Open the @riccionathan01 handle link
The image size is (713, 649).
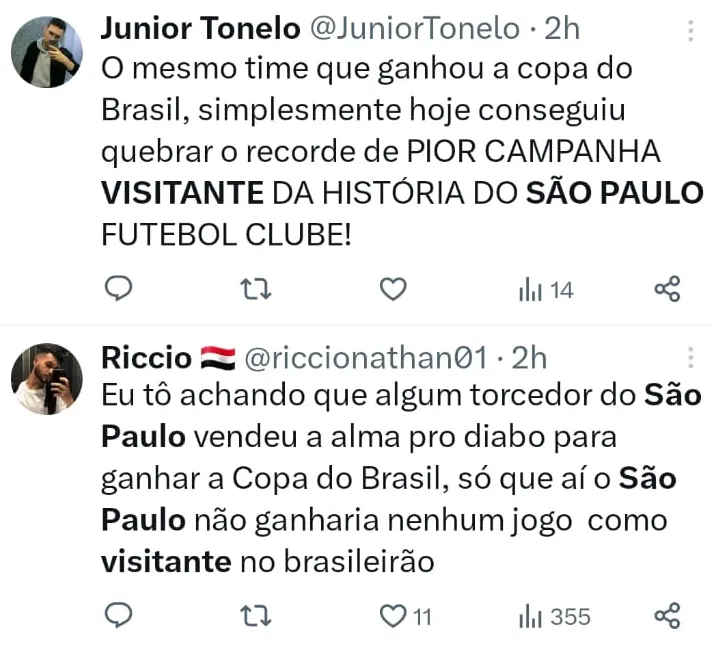pyautogui.click(x=366, y=356)
